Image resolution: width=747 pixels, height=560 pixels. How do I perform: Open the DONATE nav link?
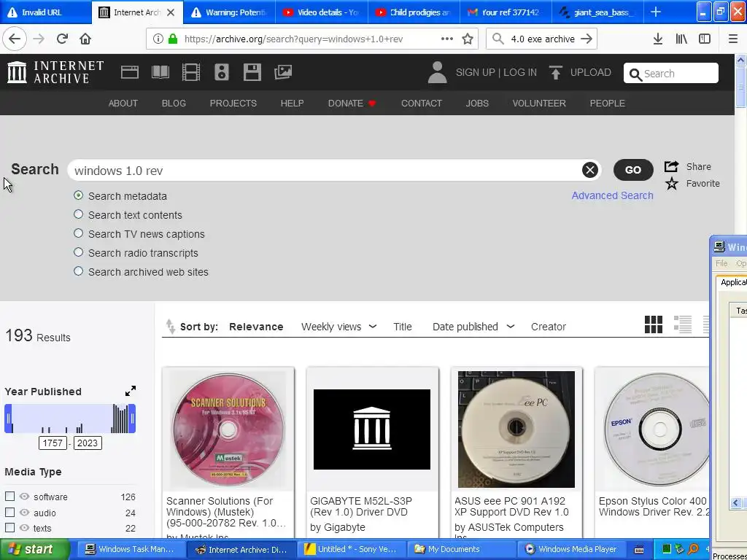point(352,104)
